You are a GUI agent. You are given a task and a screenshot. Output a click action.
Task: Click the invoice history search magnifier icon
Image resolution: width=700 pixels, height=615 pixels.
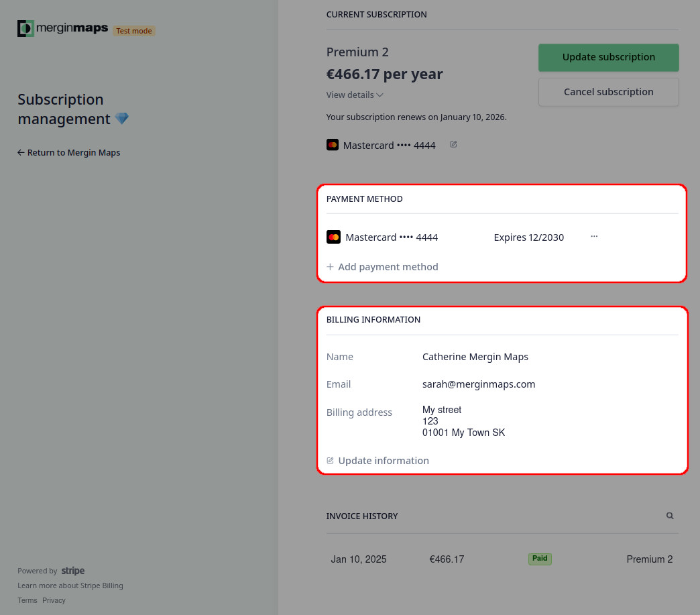670,516
